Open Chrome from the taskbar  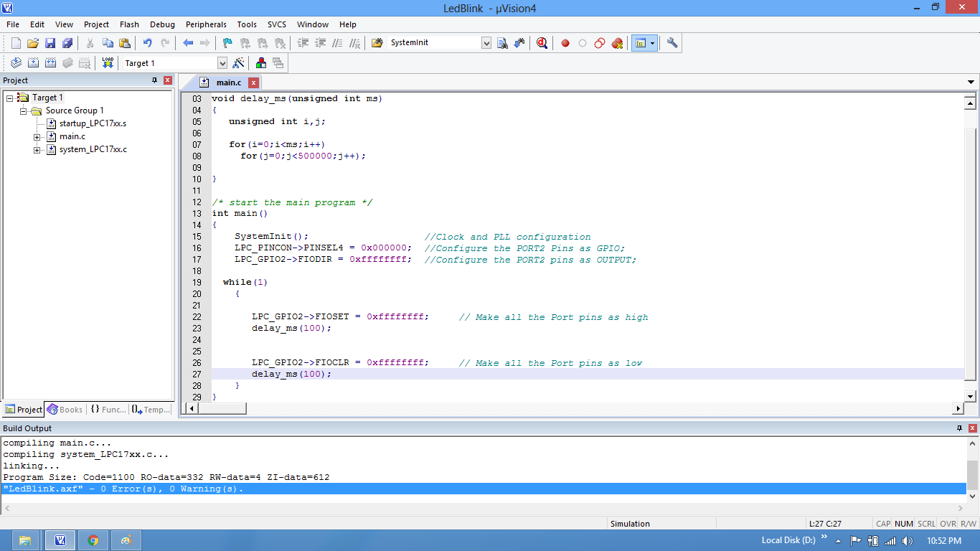93,540
